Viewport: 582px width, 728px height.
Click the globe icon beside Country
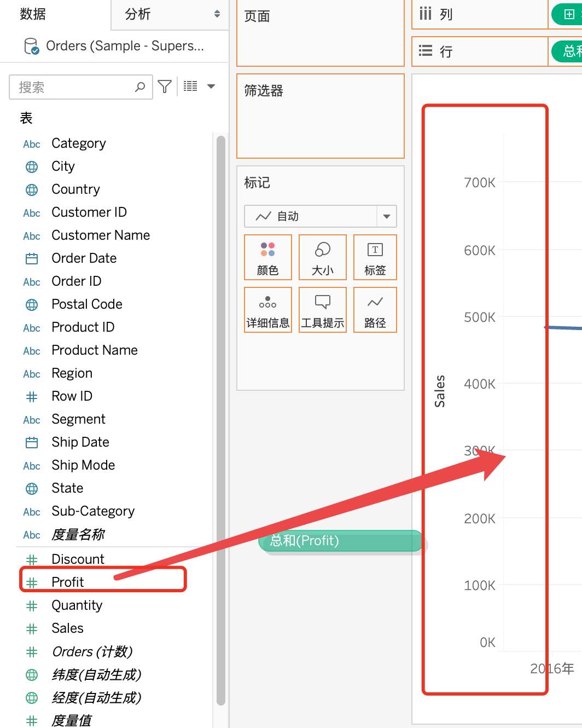click(32, 189)
